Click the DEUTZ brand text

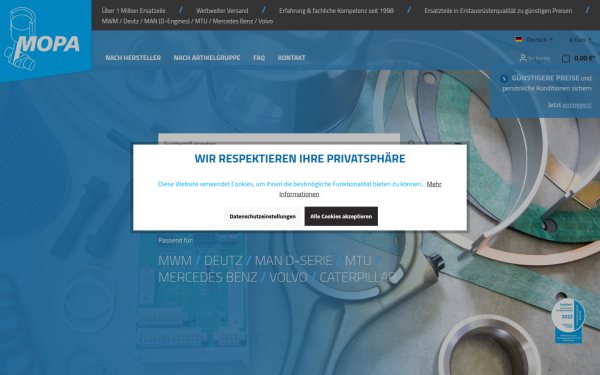pos(223,261)
